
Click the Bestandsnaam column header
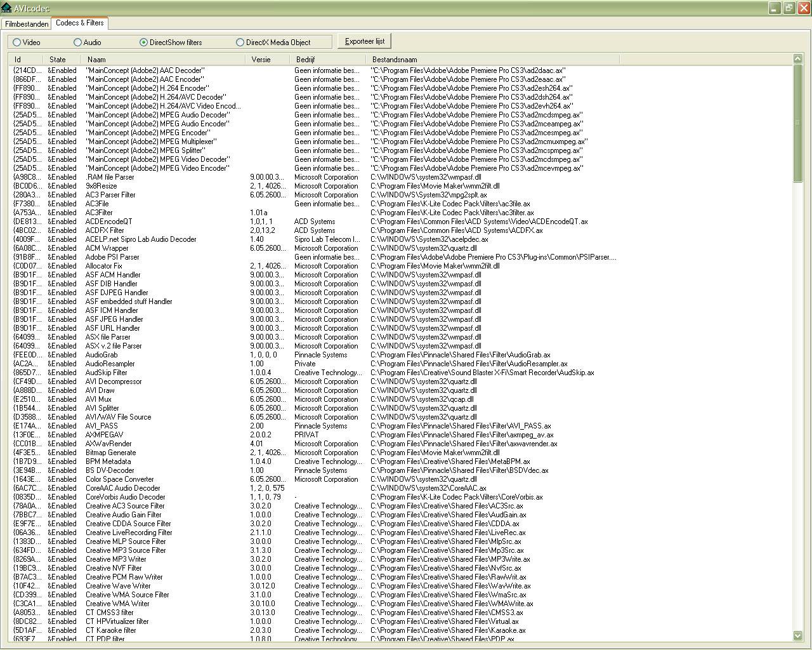492,60
